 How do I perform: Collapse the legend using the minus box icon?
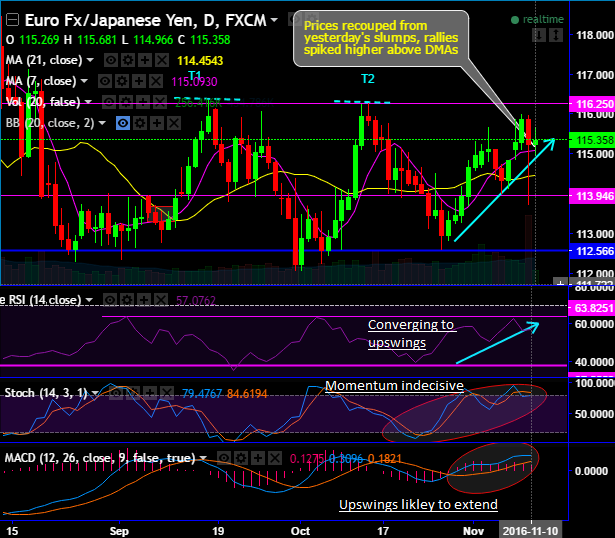click(x=12, y=20)
